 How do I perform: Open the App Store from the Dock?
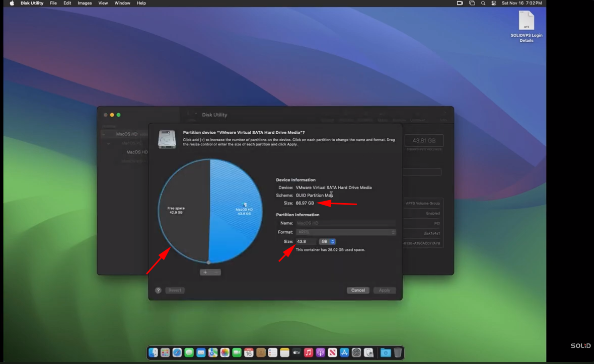pos(344,352)
